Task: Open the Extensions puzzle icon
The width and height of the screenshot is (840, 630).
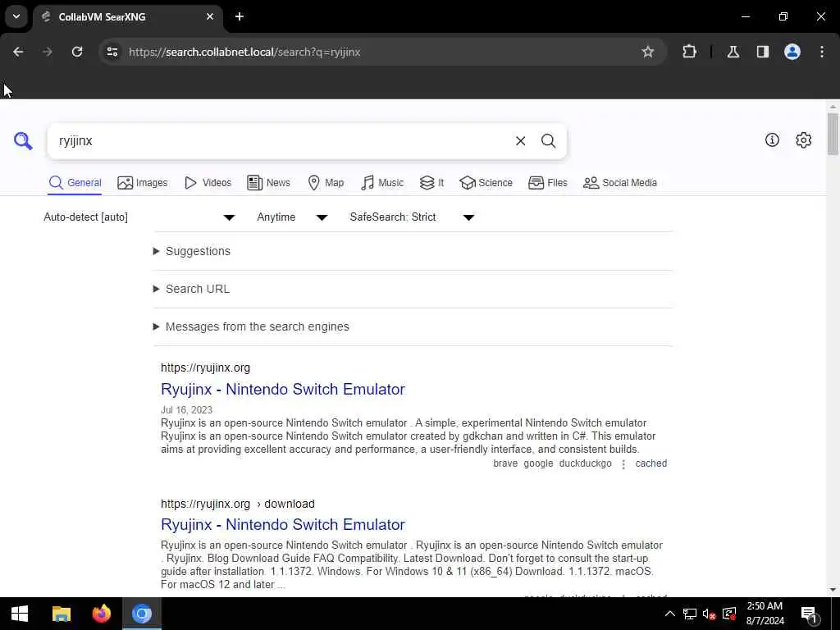Action: point(689,52)
